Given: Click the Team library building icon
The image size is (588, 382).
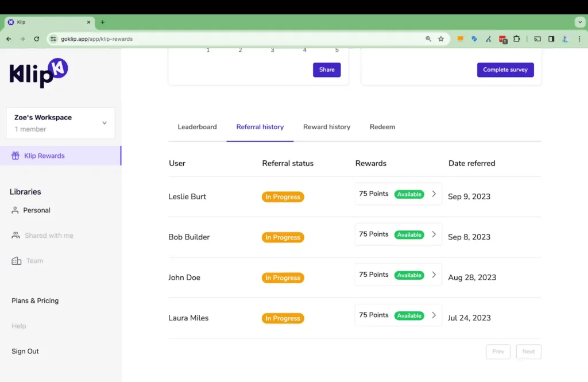Looking at the screenshot, I should click(16, 261).
